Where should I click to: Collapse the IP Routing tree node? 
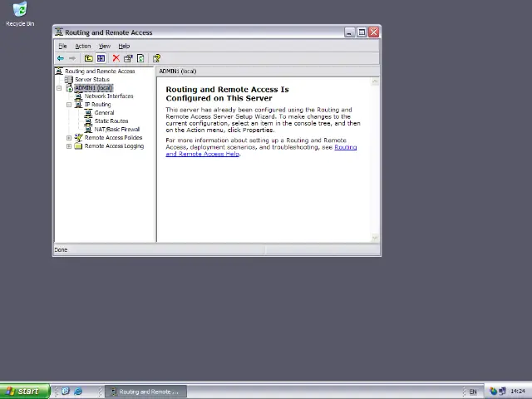[69, 105]
